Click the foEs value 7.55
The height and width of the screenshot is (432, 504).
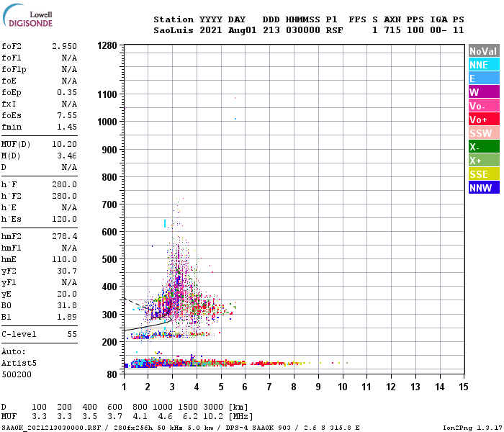click(67, 115)
